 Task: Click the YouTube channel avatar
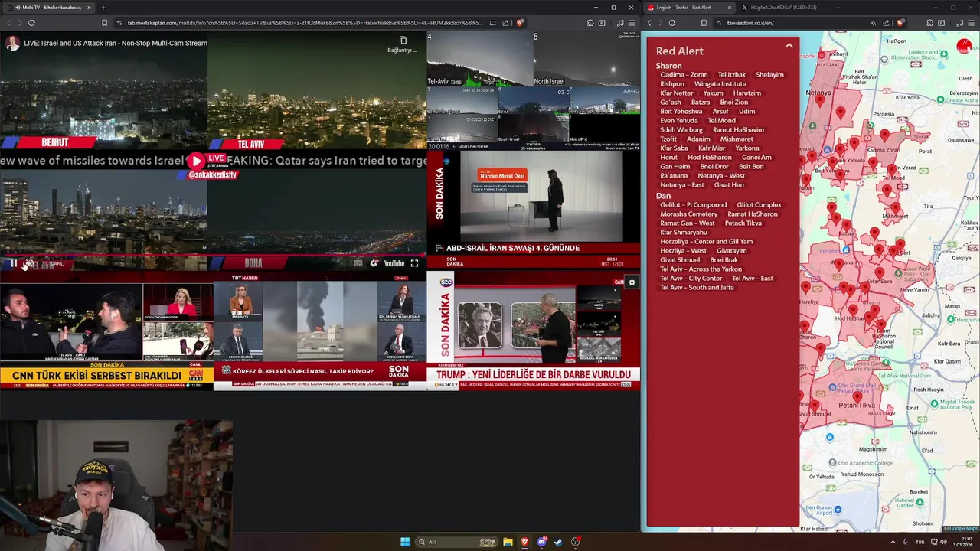[x=12, y=43]
